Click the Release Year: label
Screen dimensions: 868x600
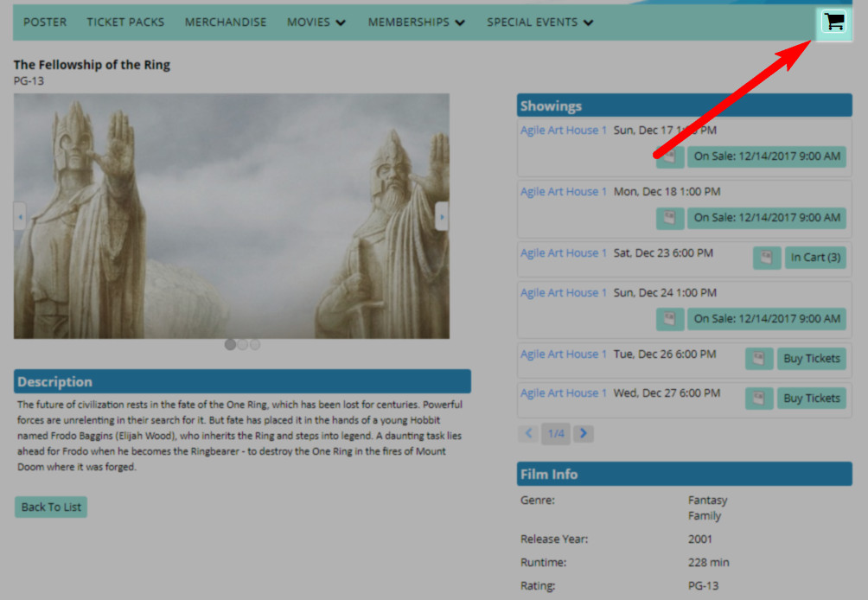pyautogui.click(x=554, y=539)
